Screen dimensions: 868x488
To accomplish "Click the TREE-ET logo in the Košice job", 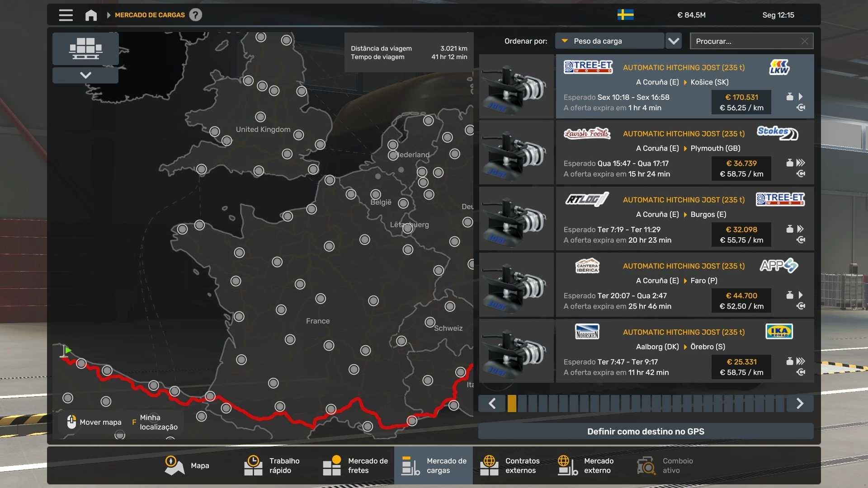I will pyautogui.click(x=588, y=67).
